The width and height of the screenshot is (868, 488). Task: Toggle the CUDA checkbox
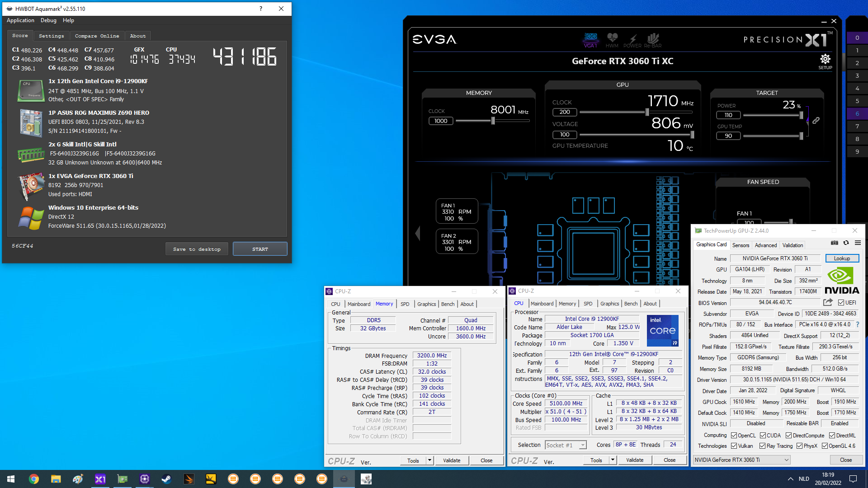(x=763, y=436)
